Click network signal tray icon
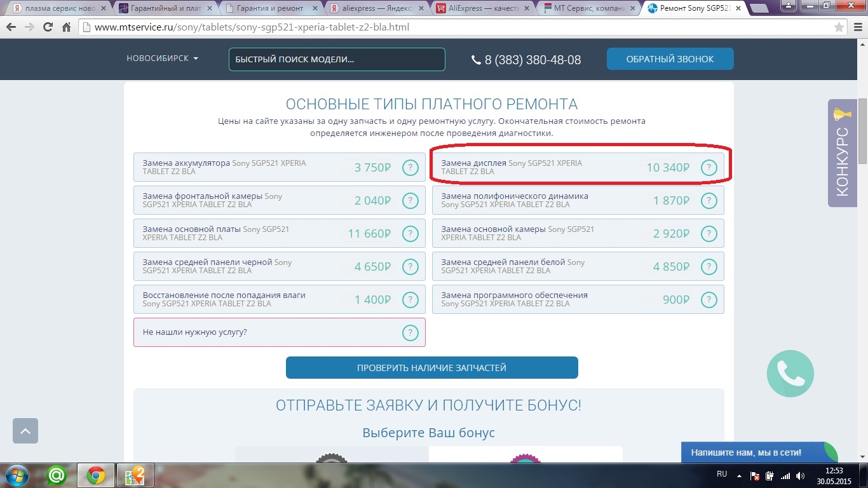868x488 pixels. click(786, 475)
